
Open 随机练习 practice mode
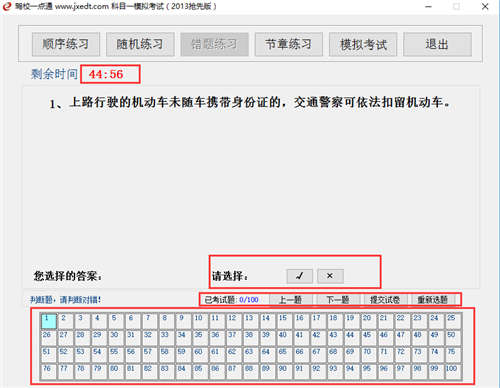[140, 44]
